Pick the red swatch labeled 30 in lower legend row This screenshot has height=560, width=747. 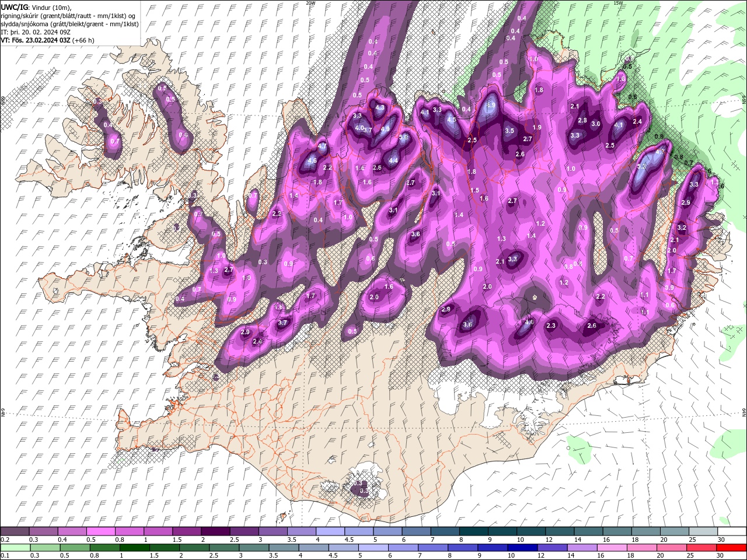(x=731, y=548)
